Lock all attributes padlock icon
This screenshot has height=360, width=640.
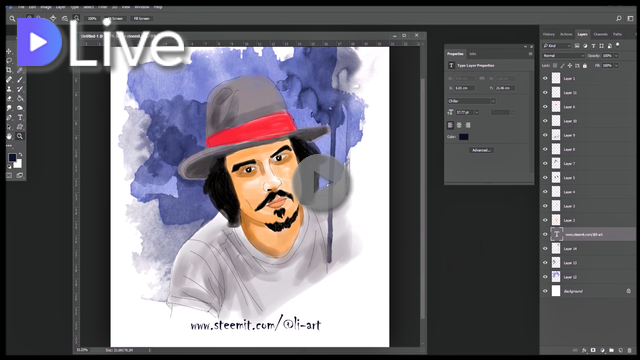584,65
